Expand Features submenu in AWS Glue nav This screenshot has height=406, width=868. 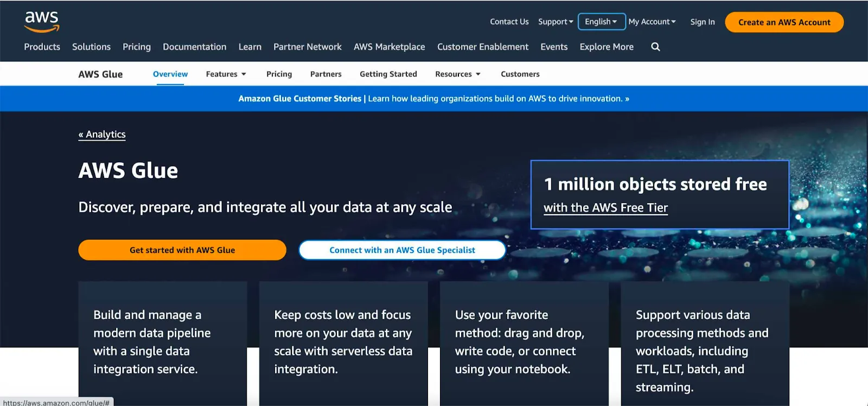click(x=226, y=74)
